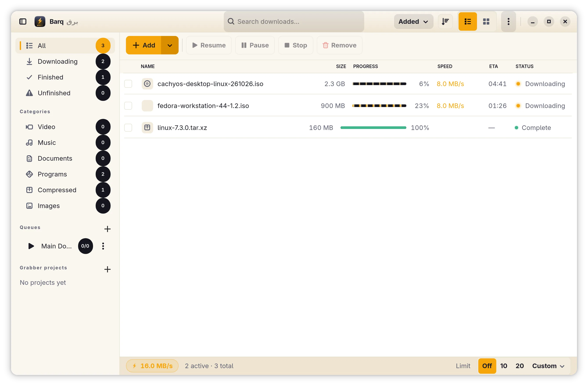Switch to list view
This screenshot has width=588, height=386.
pos(467,21)
